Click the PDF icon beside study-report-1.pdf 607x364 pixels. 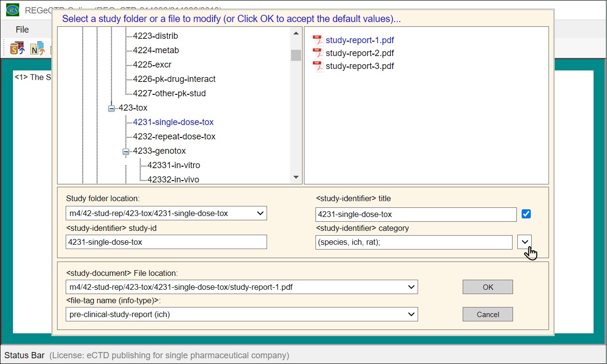(318, 40)
